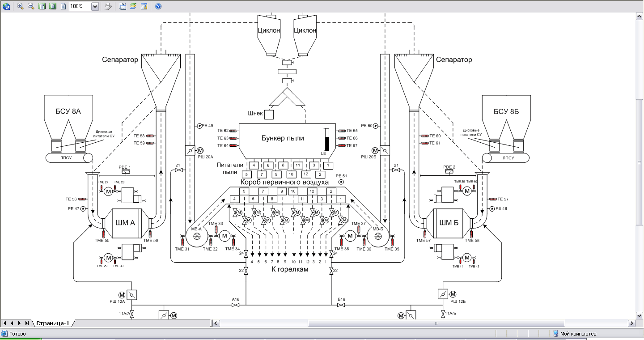Image resolution: width=644 pixels, height=340 pixels.
Task: Click the markup overlay toolbar icon
Action: click(x=108, y=6)
